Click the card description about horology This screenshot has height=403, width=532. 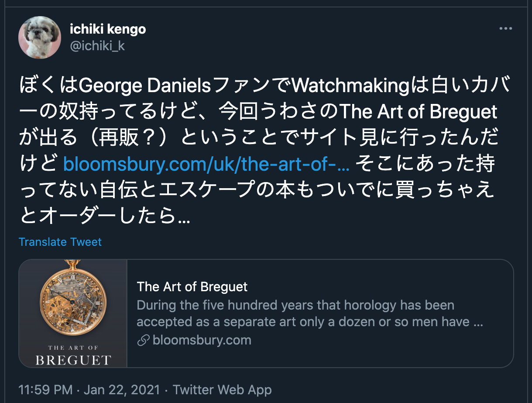(303, 313)
